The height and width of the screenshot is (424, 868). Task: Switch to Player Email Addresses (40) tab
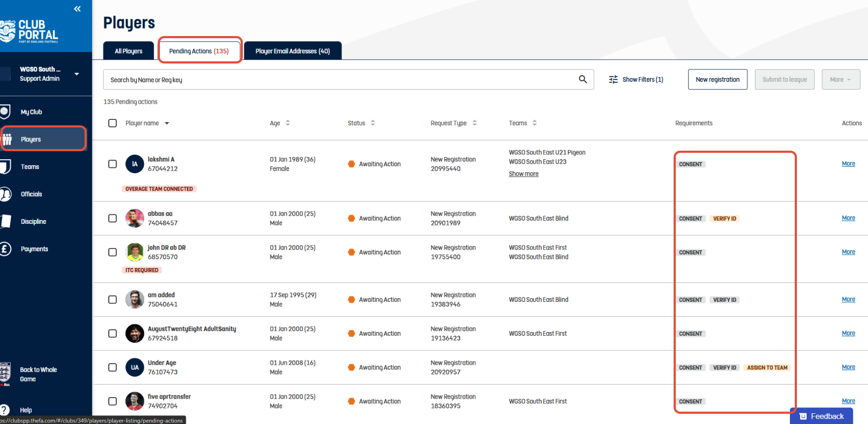point(292,51)
